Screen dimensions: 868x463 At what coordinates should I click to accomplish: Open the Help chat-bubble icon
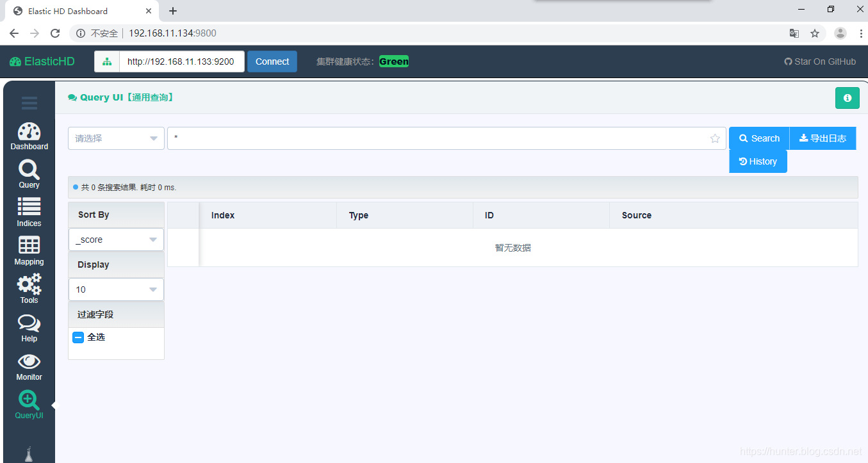coord(29,328)
